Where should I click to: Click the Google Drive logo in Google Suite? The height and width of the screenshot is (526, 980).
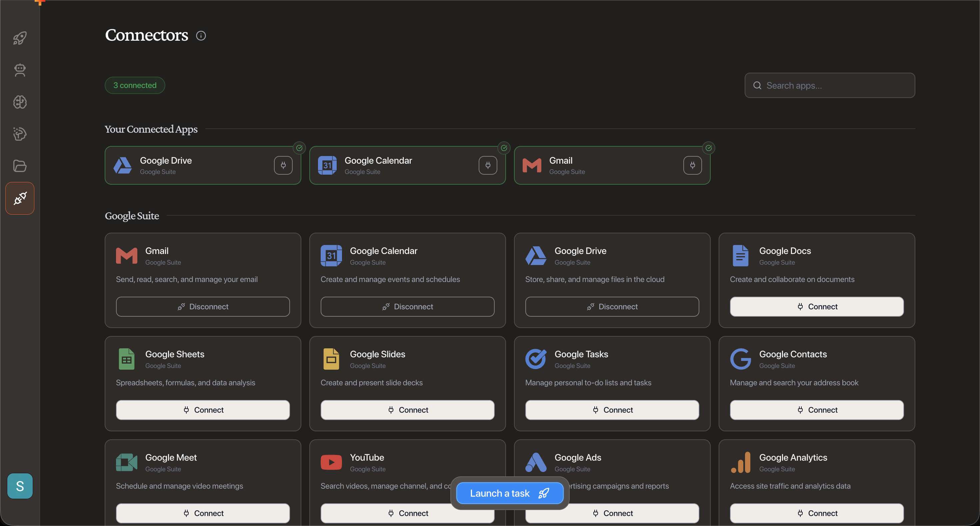[536, 256]
